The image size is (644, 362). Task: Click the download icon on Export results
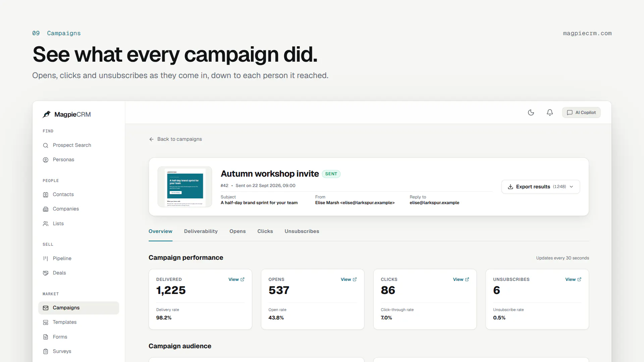tap(511, 187)
